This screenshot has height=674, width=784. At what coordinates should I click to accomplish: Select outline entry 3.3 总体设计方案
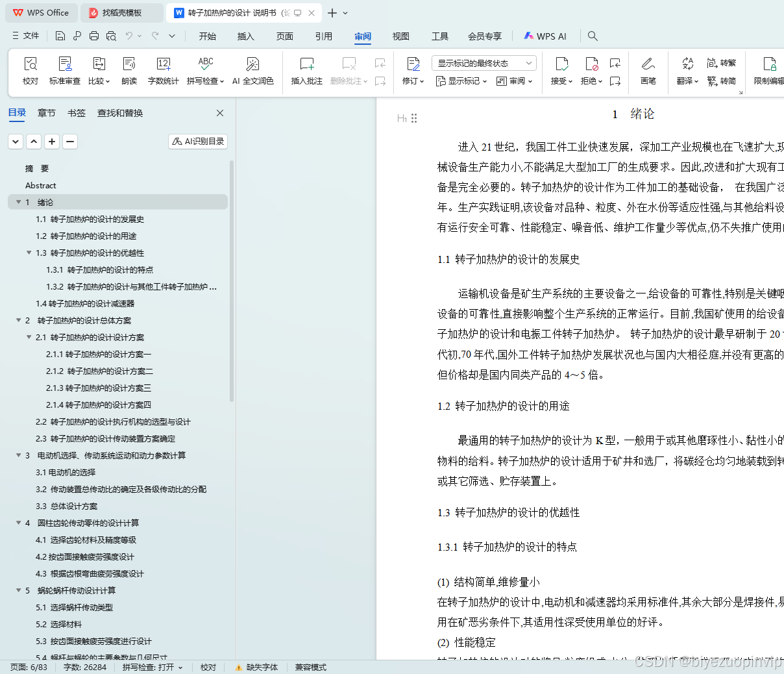click(x=67, y=506)
